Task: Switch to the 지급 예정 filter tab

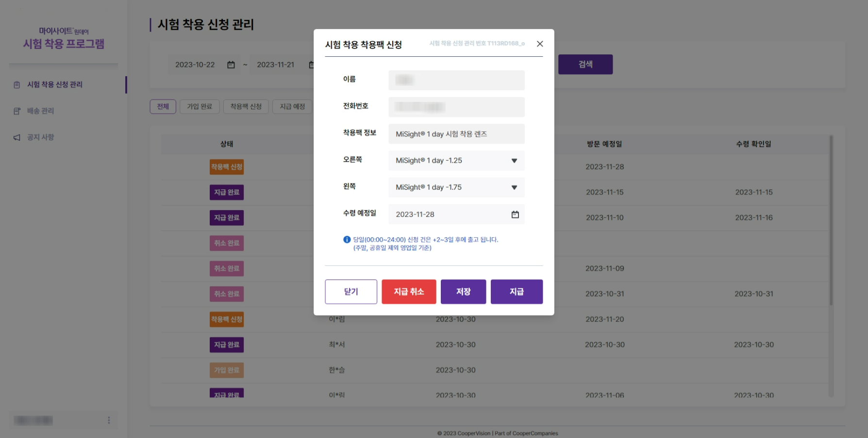Action: [x=292, y=107]
